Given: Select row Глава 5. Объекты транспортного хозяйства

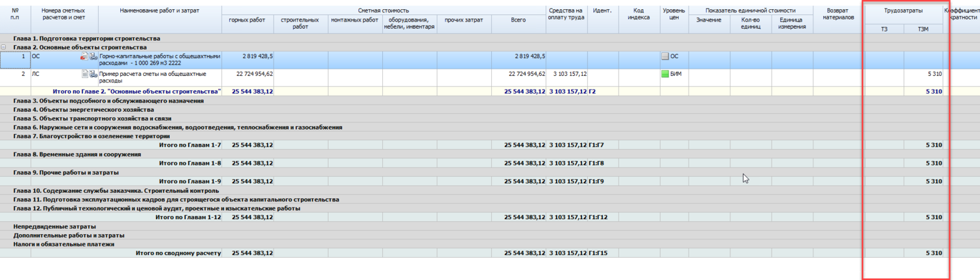Looking at the screenshot, I should pyautogui.click(x=490, y=118).
